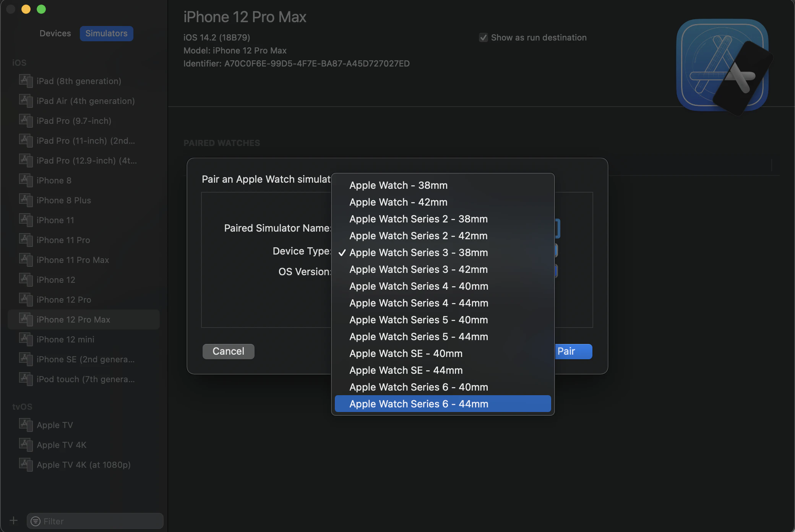This screenshot has height=532, width=795.
Task: Choose Apple Watch Series 5 - 40mm
Action: (x=443, y=320)
